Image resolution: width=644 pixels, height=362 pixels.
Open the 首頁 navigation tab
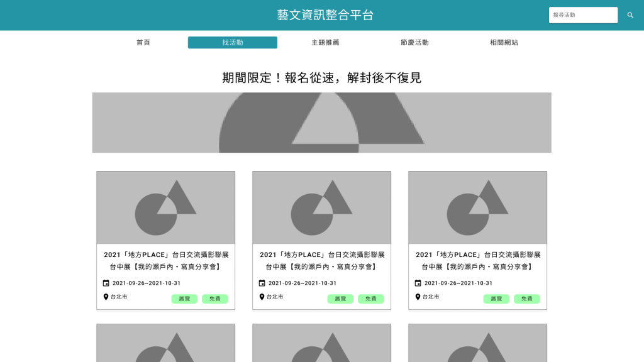click(143, 43)
